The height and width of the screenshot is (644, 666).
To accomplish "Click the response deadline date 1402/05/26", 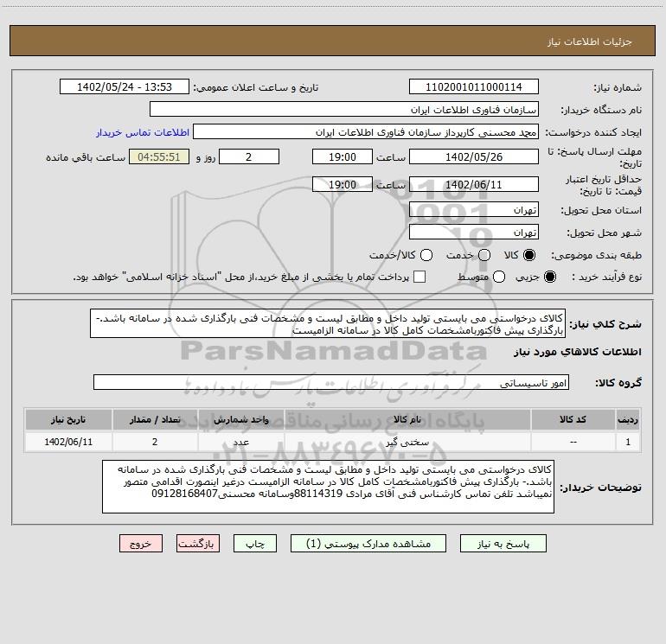I will pos(474,157).
